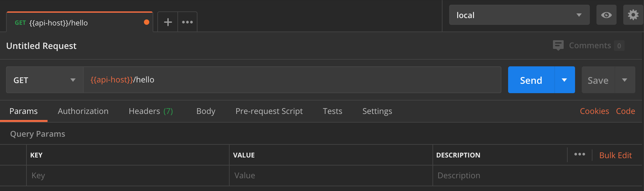Image resolution: width=644 pixels, height=191 pixels.
Task: Switch to the Authorization tab
Action: click(x=83, y=111)
